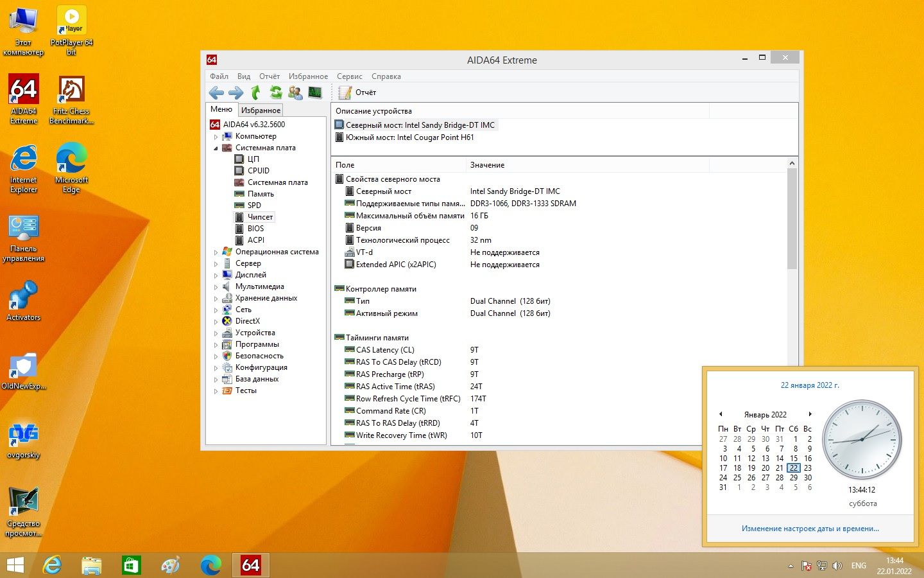Open the Файл menu

tap(219, 76)
